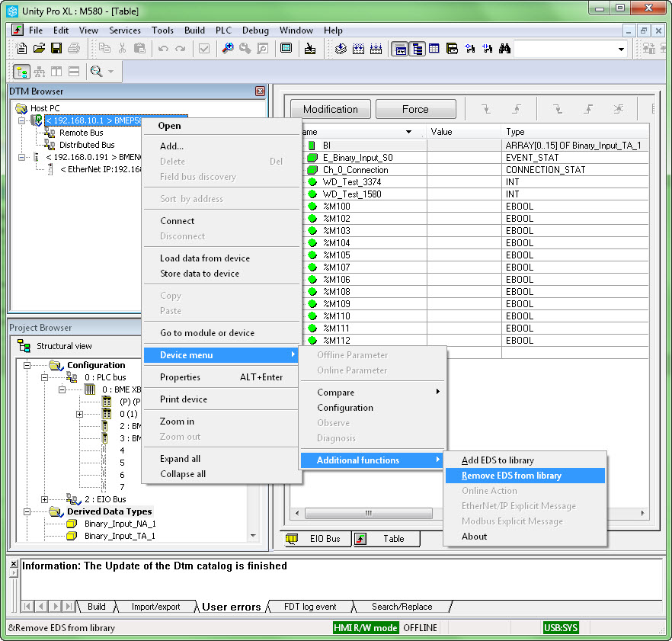672x641 pixels.
Task: Expand the 2 : EIO Bus node
Action: [44, 499]
